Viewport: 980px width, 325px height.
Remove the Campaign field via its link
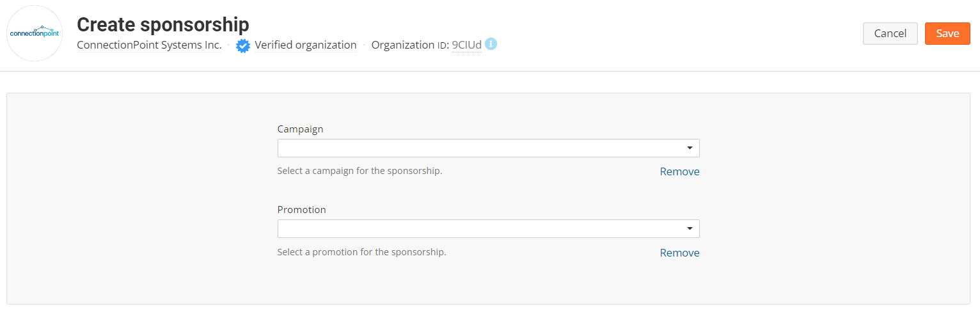click(679, 171)
